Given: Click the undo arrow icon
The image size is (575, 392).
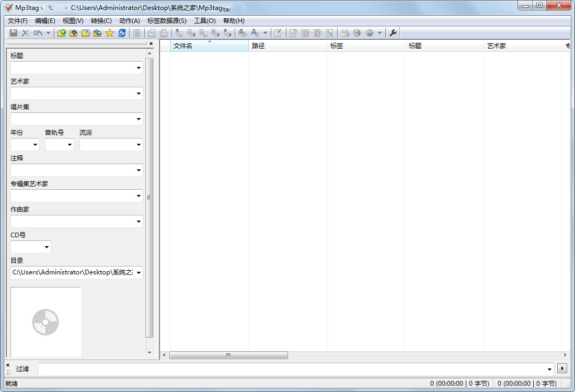Looking at the screenshot, I should (38, 33).
